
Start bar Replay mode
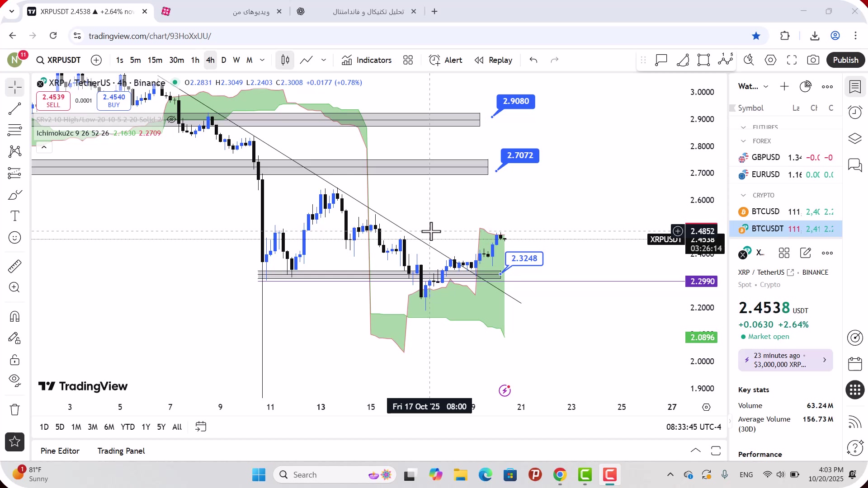[x=493, y=60]
